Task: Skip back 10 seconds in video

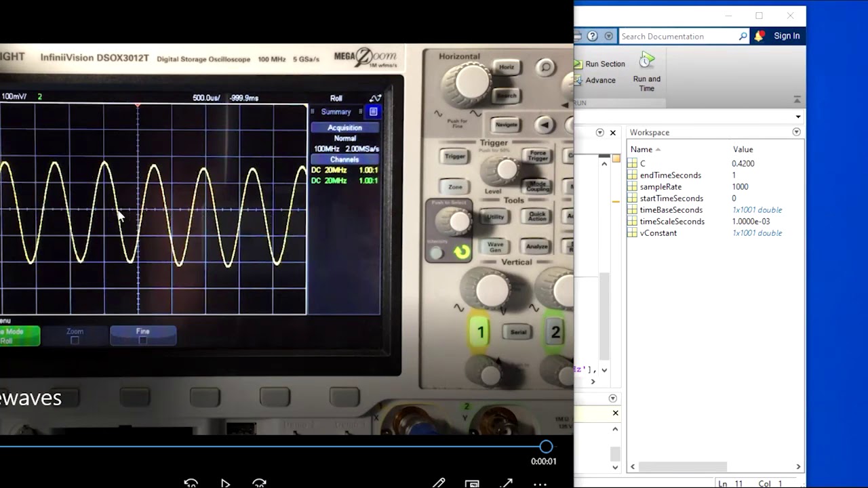Action: tap(191, 483)
